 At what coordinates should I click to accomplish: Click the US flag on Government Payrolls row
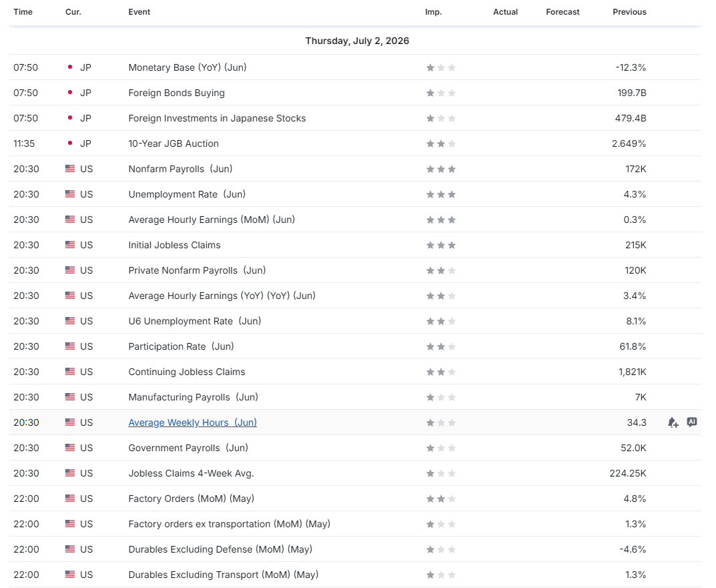70,448
